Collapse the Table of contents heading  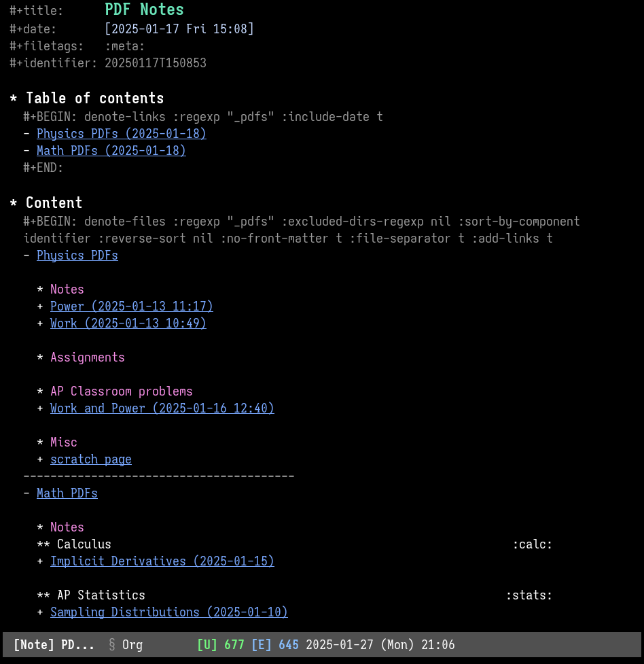pos(95,99)
